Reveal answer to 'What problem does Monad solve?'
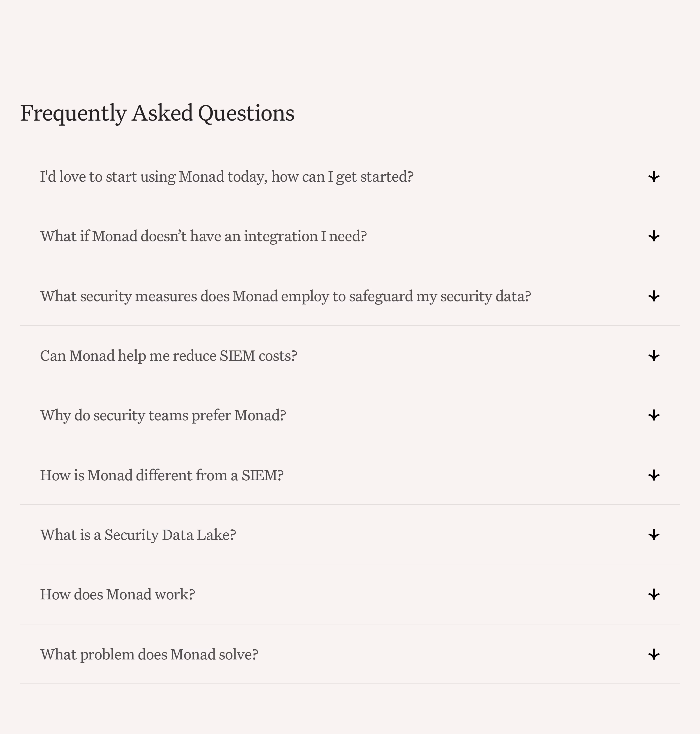 coord(149,654)
